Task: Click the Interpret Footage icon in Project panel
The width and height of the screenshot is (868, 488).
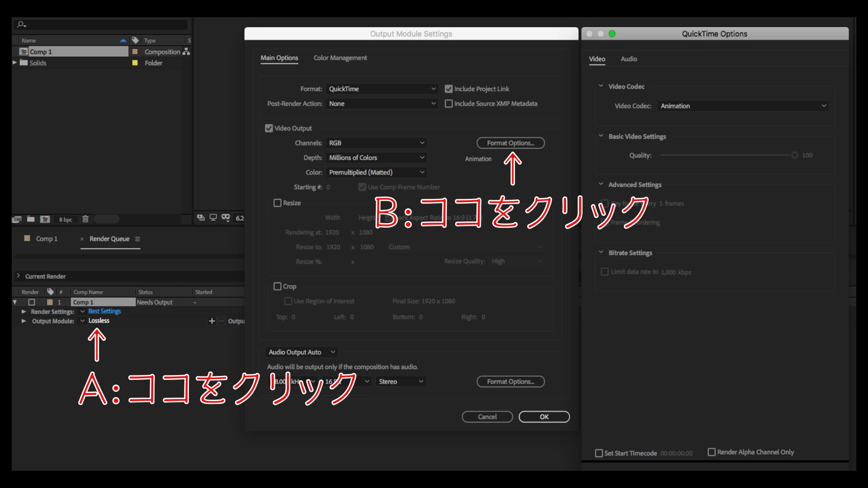Action: 17,219
